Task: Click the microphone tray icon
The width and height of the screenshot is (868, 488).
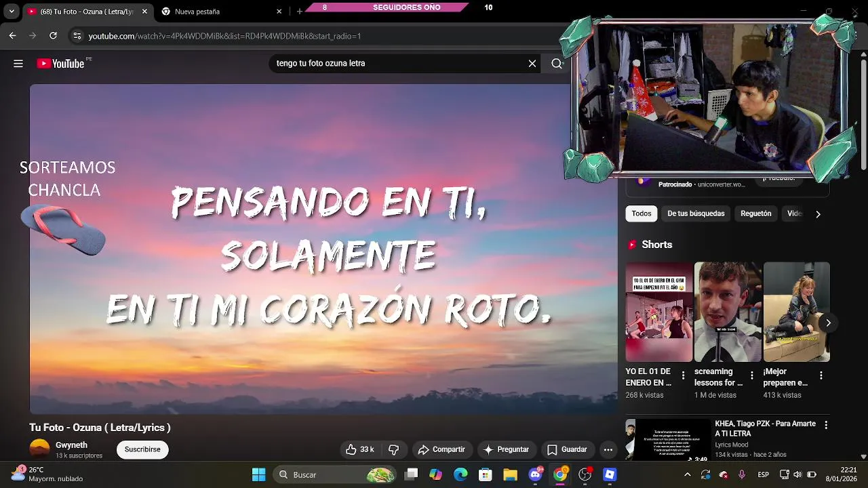Action: 742,474
